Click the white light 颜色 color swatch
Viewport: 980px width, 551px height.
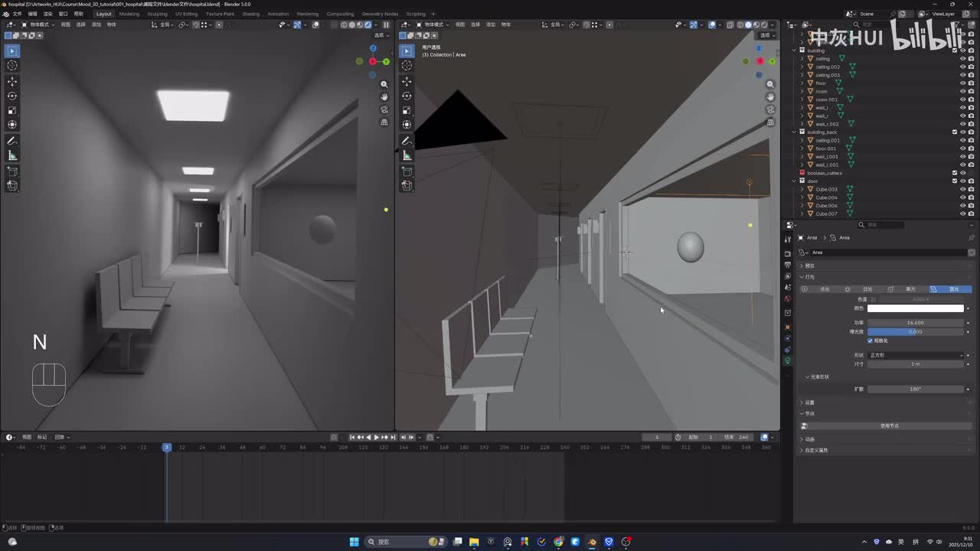[916, 308]
